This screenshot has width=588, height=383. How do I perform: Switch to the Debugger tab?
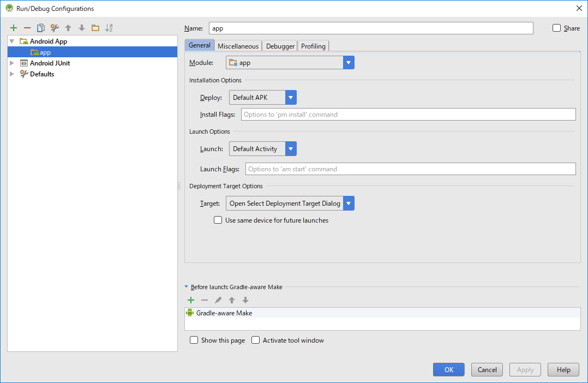(x=279, y=46)
